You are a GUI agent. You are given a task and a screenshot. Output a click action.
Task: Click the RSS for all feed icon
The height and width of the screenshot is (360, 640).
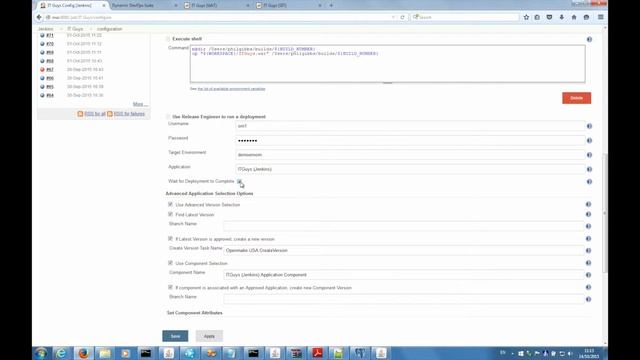click(80, 114)
